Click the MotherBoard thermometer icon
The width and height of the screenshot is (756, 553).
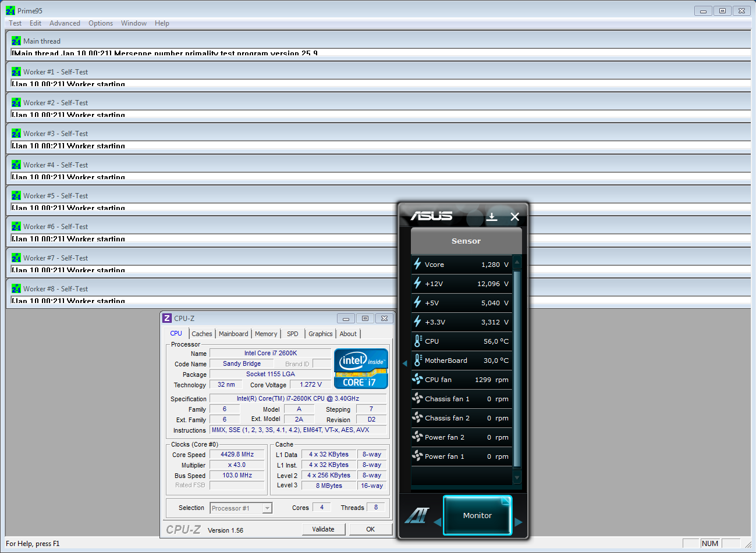[x=417, y=360]
